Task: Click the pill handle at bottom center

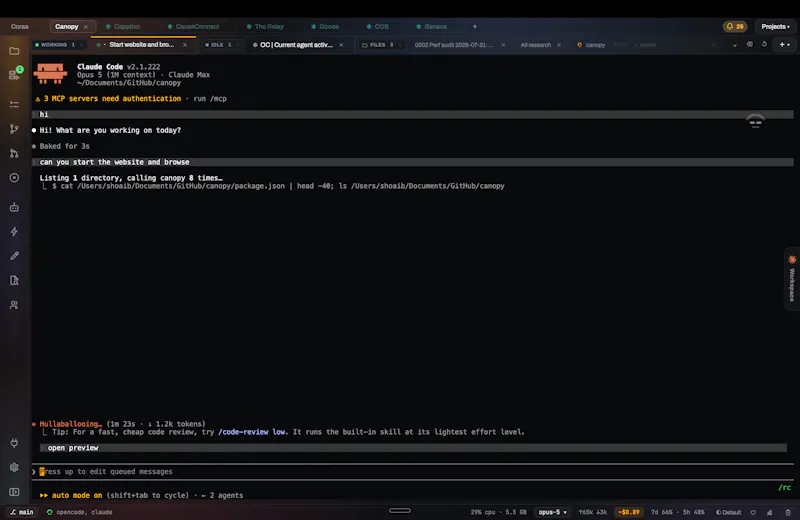Action: coord(399,510)
